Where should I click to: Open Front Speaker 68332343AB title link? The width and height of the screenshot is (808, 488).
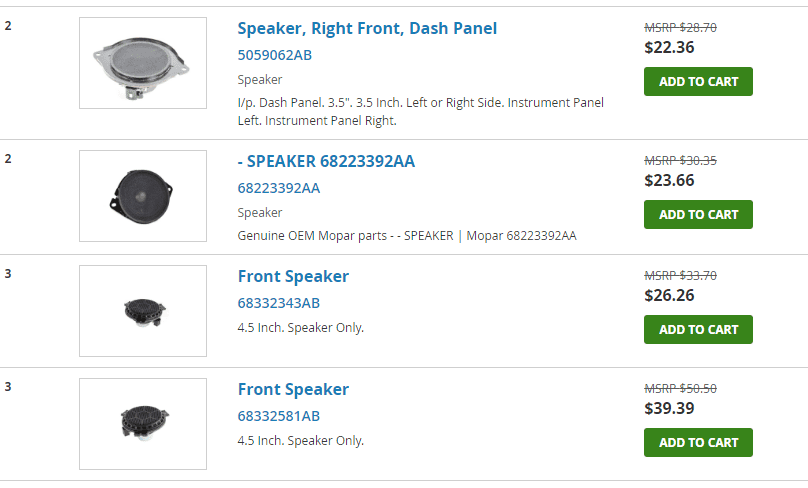coord(293,276)
